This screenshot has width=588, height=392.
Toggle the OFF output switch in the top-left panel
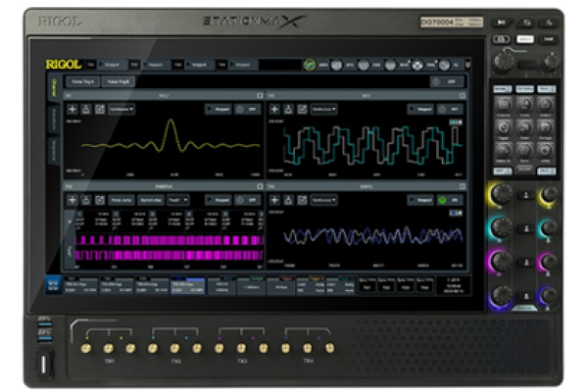(247, 109)
